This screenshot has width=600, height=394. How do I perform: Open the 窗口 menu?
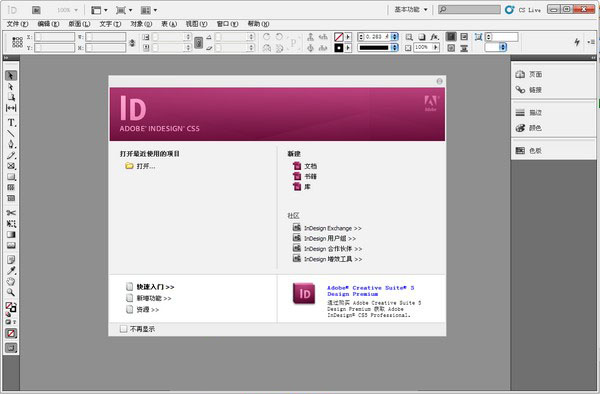point(227,24)
